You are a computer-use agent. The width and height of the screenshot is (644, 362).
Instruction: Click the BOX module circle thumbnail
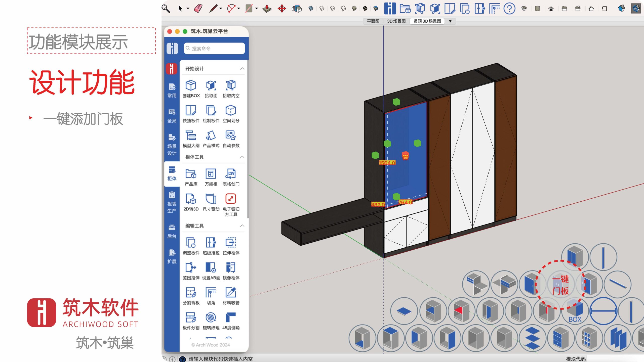tap(575, 311)
